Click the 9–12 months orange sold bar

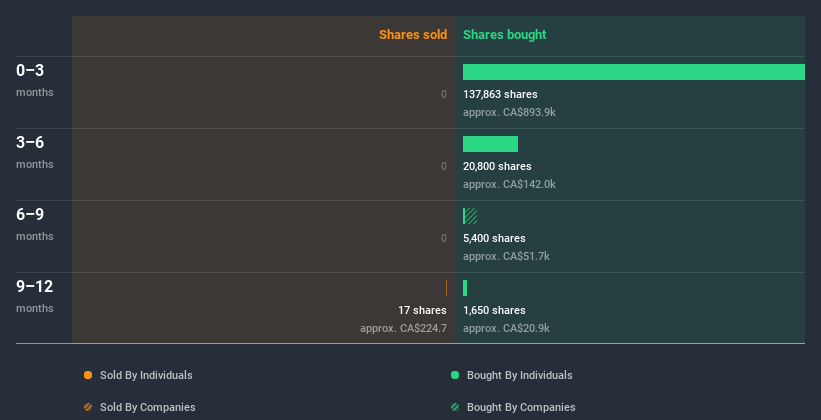pyautogui.click(x=446, y=288)
